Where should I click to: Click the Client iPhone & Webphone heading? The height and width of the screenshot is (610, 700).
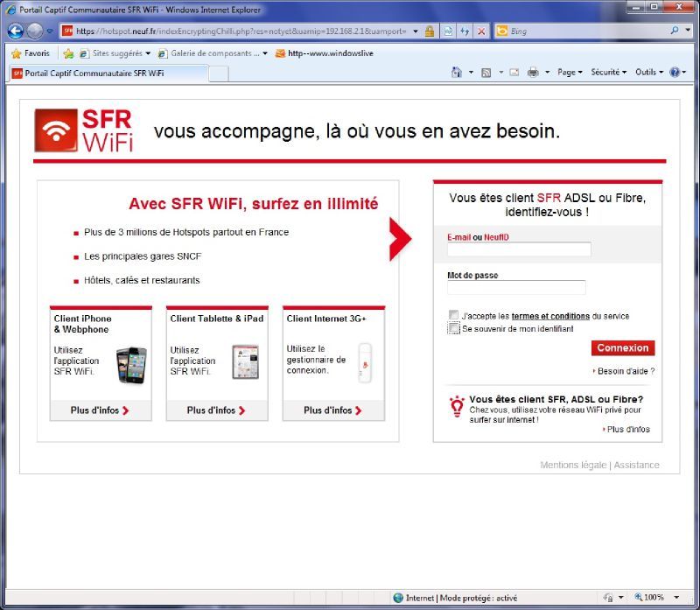click(82, 324)
